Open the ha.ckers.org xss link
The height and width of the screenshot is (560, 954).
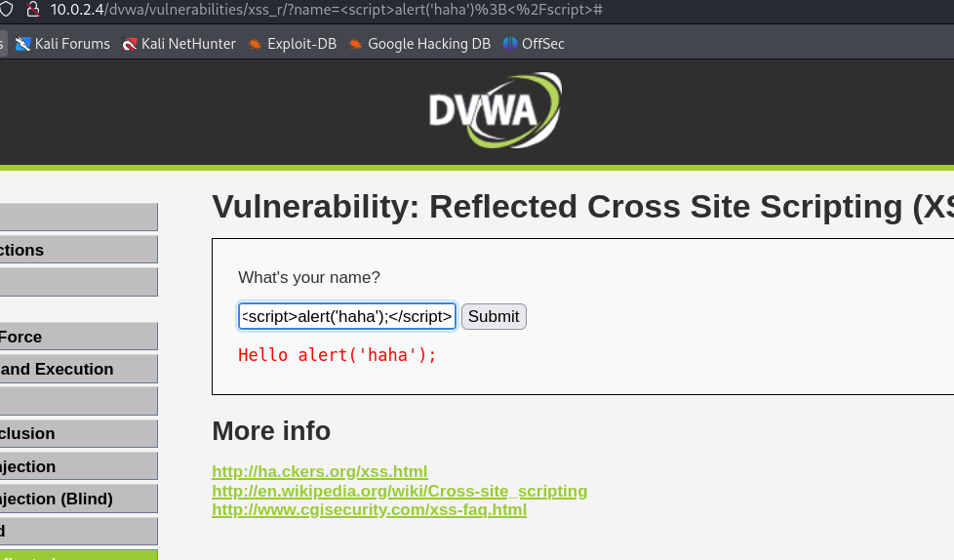[x=319, y=472]
